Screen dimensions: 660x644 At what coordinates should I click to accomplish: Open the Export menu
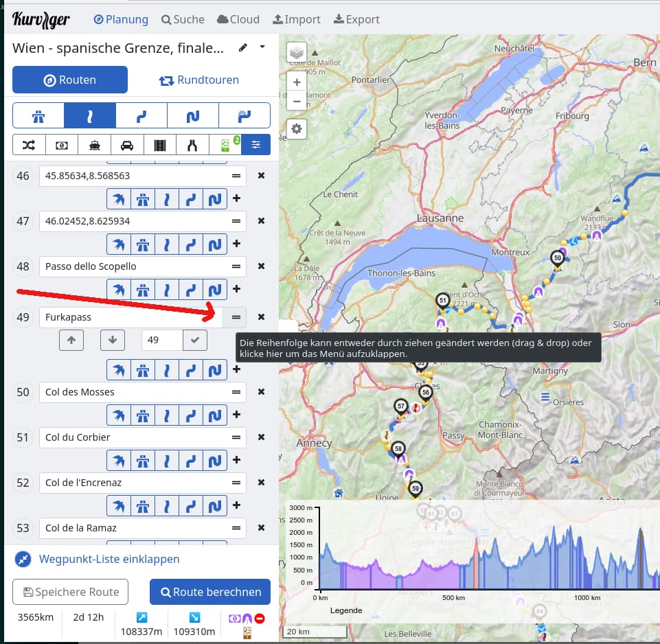click(356, 19)
